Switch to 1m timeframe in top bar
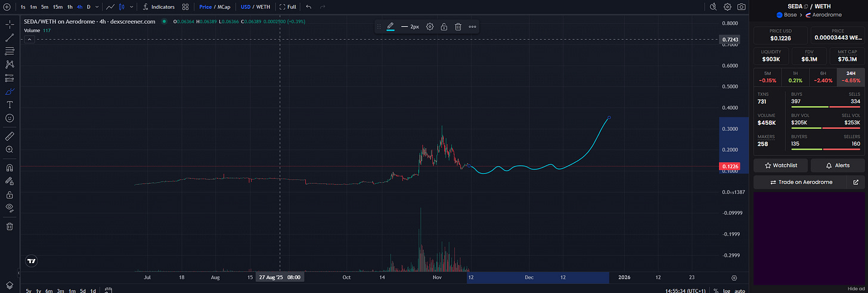Viewport: 868px width, 293px height. click(x=33, y=7)
